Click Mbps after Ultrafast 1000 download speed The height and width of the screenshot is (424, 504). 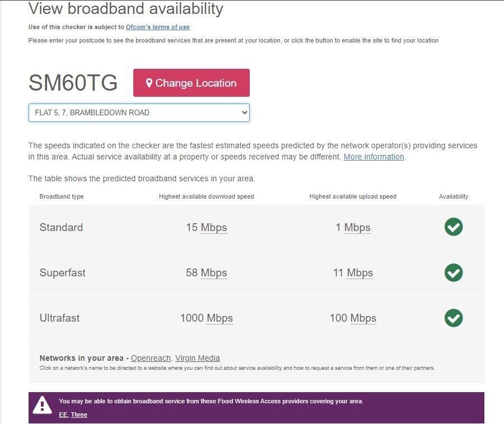(220, 318)
